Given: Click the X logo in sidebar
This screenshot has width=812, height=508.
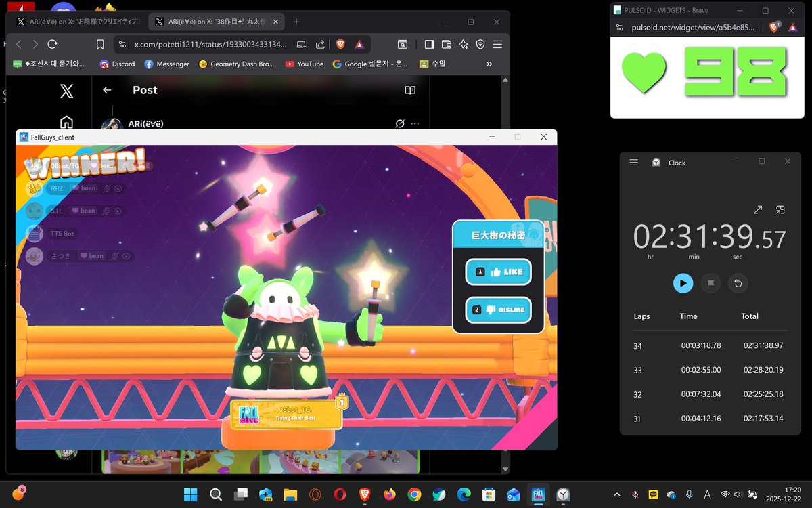Looking at the screenshot, I should (x=66, y=91).
